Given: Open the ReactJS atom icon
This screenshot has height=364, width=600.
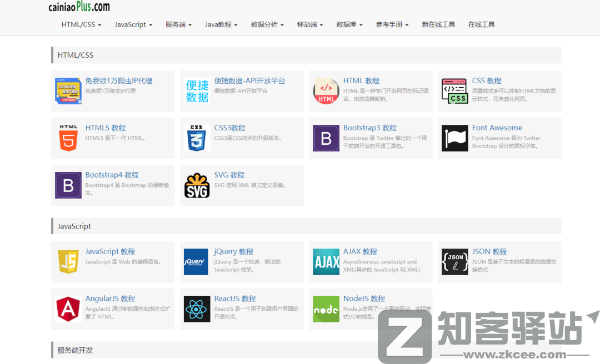Looking at the screenshot, I should coord(197,309).
